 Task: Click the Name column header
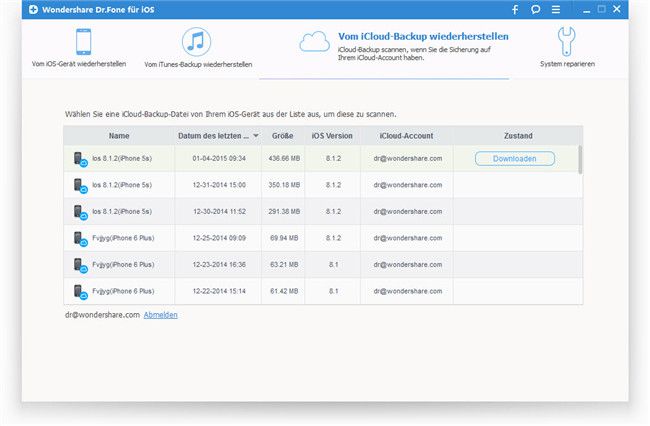coord(119,136)
